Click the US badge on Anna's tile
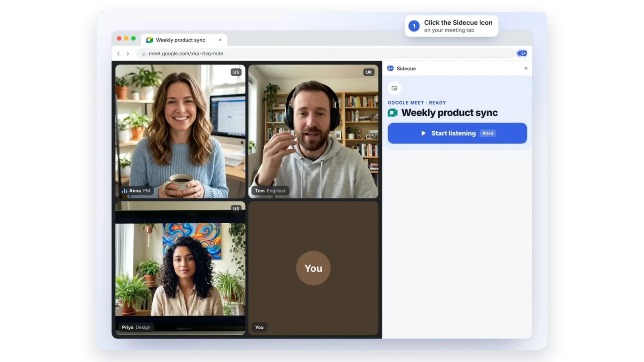 click(x=236, y=72)
